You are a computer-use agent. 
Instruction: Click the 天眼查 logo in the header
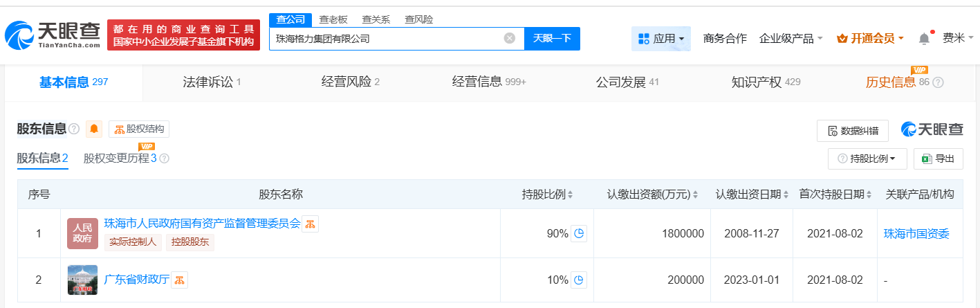tap(52, 35)
